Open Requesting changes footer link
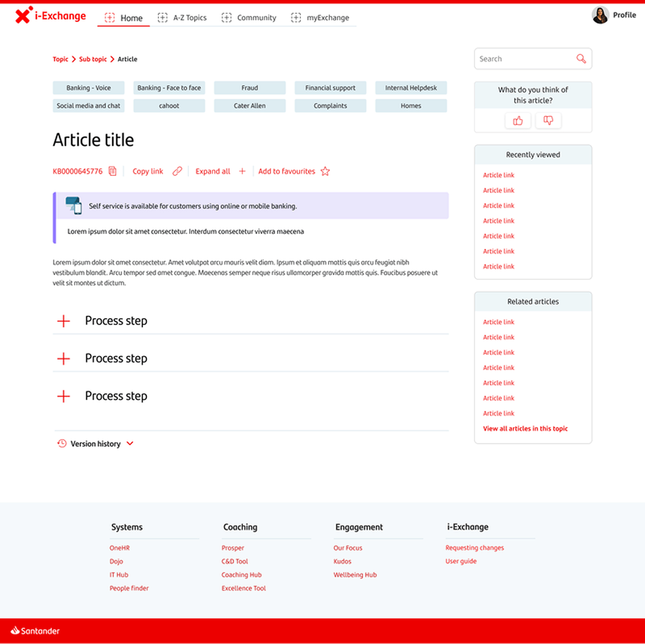This screenshot has width=645, height=644. tap(474, 548)
